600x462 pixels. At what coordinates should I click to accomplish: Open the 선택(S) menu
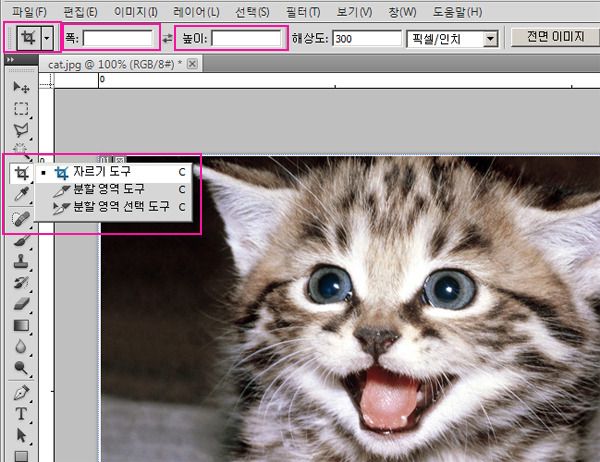point(252,12)
